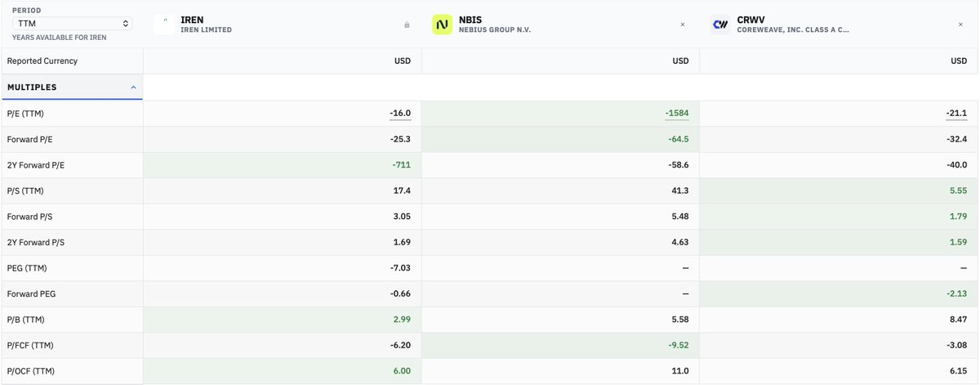This screenshot has height=385, width=980.
Task: Open the IREN ticker link
Action: click(192, 19)
